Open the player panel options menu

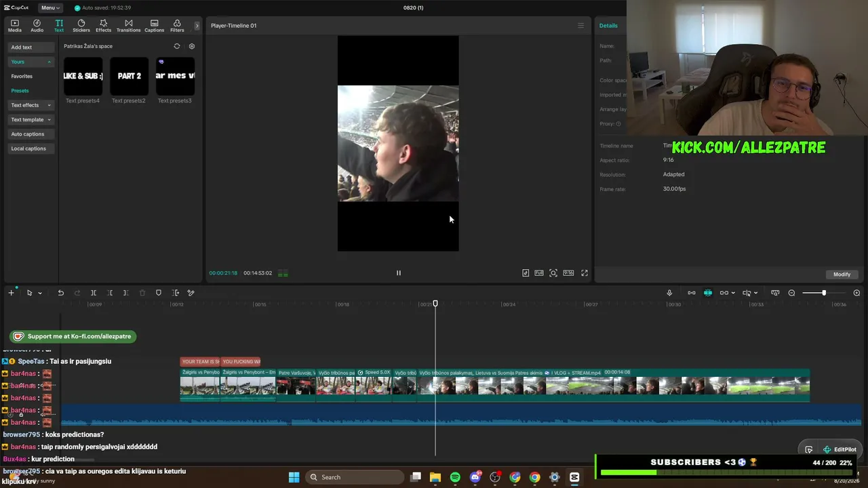[580, 26]
